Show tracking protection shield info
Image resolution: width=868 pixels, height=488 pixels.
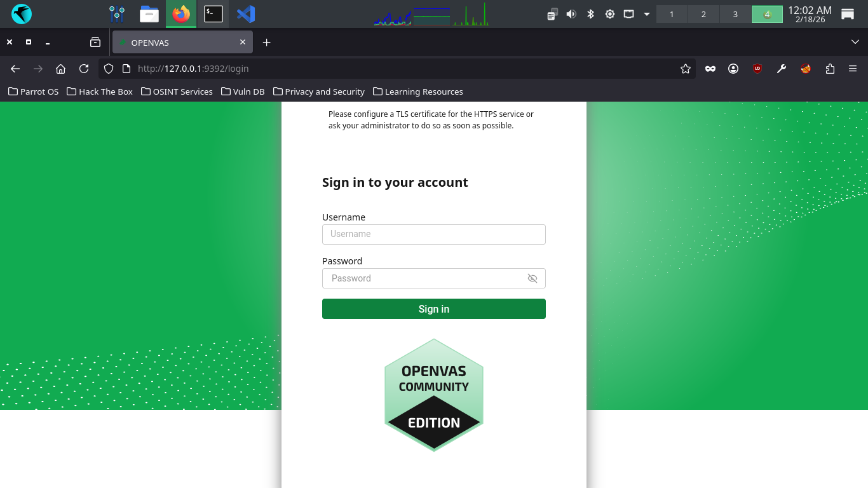(x=109, y=69)
